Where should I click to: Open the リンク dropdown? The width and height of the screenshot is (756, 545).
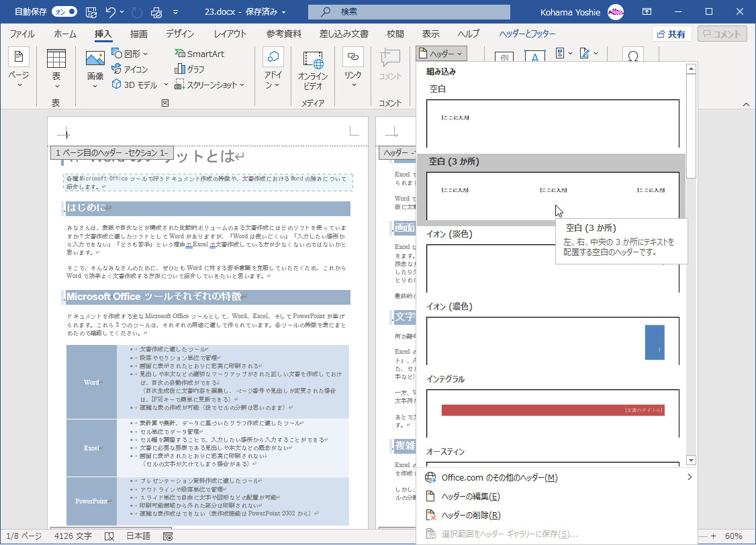pos(353,68)
